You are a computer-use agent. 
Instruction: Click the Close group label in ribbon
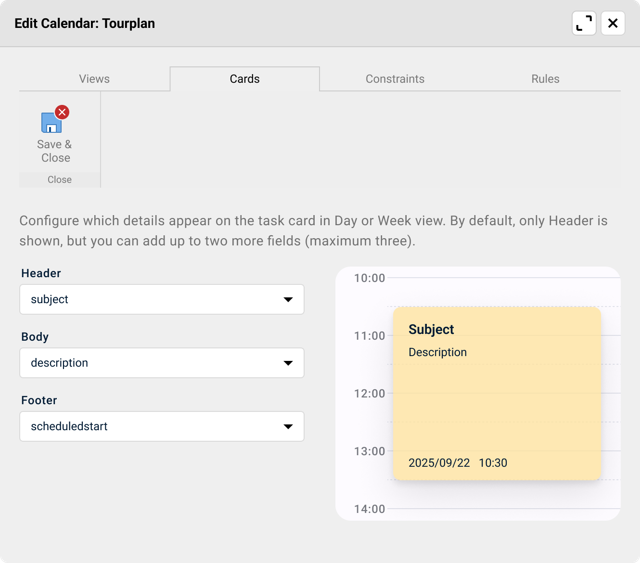pos(59,180)
